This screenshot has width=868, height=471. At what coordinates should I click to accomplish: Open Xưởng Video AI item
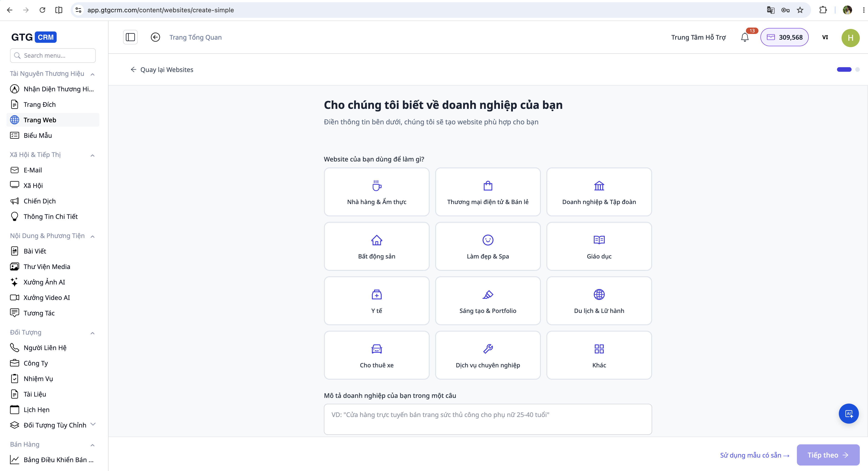(x=53, y=298)
